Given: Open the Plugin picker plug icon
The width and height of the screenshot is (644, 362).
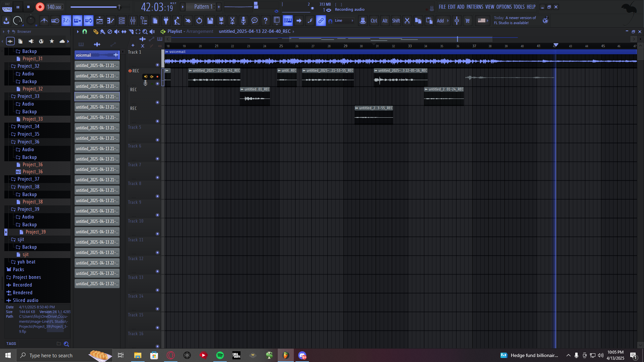Looking at the screenshot, I should 166,21.
